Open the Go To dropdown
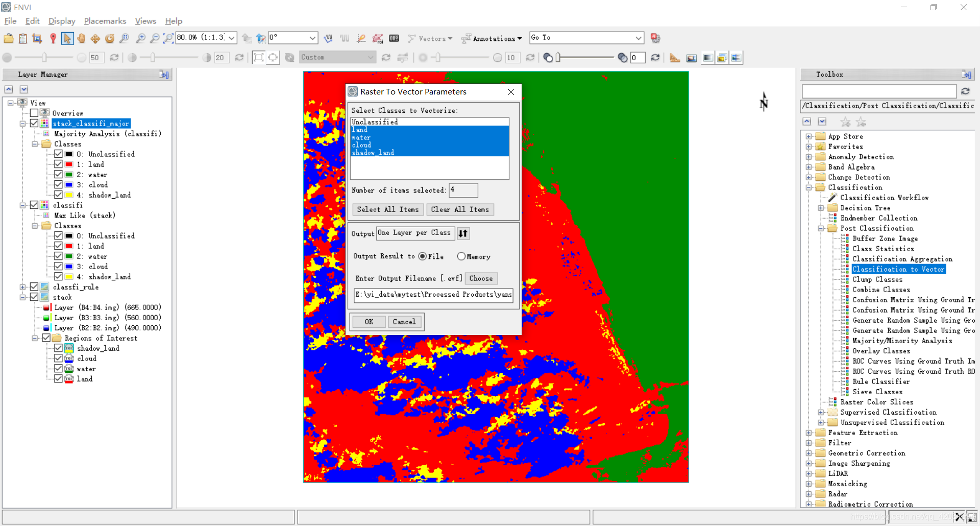Viewport: 980px width, 526px height. [639, 38]
